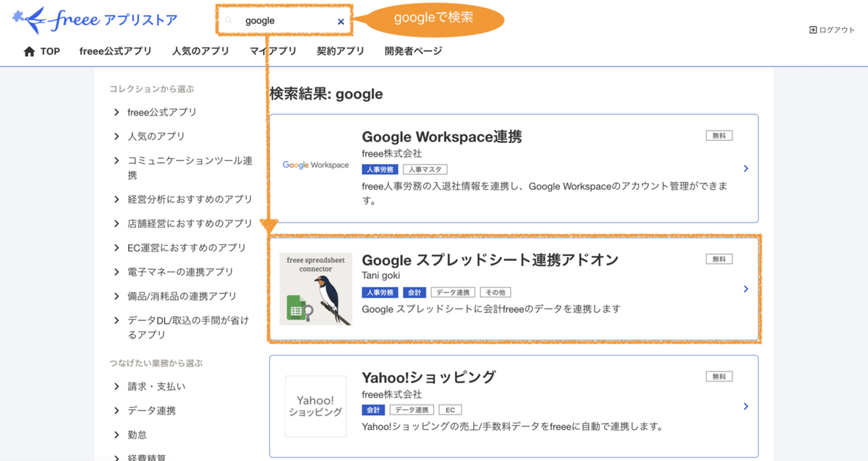Click right arrow on Google Workspace連携 card
Viewport: 868px width, 461px height.
pos(746,168)
